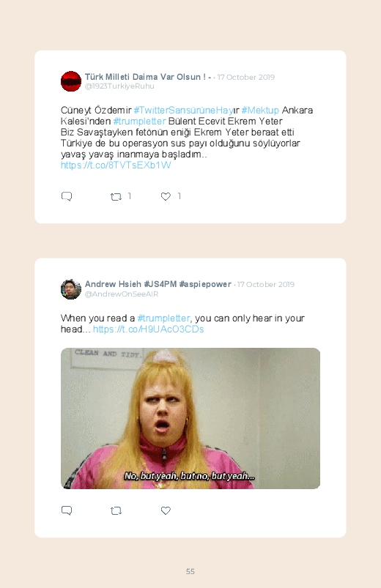The image size is (381, 588).
Task: Click the name Andrew Hsieh #JS4PM #aspiepower
Action: click(x=158, y=284)
